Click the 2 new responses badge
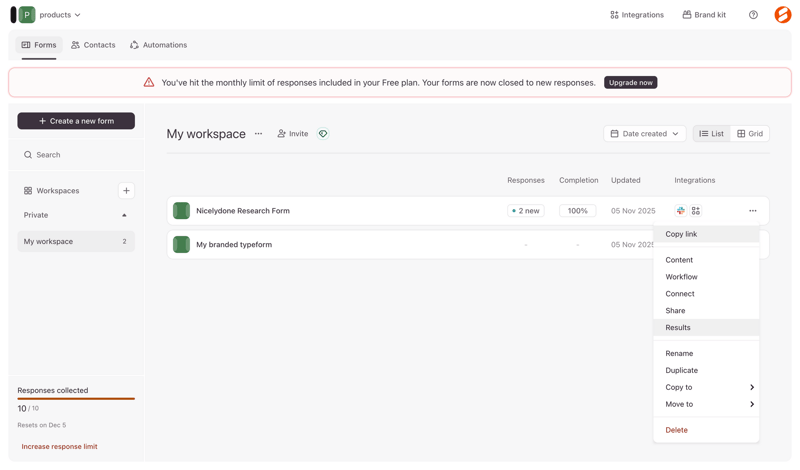800x470 pixels. point(526,211)
